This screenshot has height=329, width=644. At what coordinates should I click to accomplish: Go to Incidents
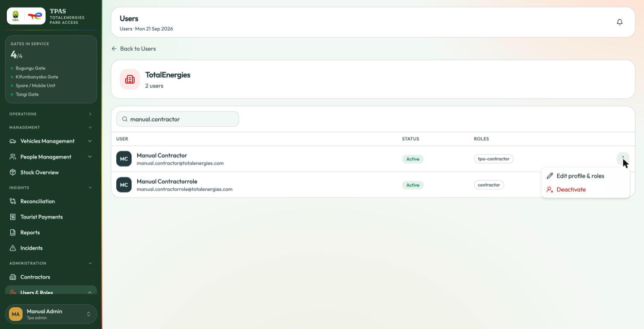coord(51,248)
